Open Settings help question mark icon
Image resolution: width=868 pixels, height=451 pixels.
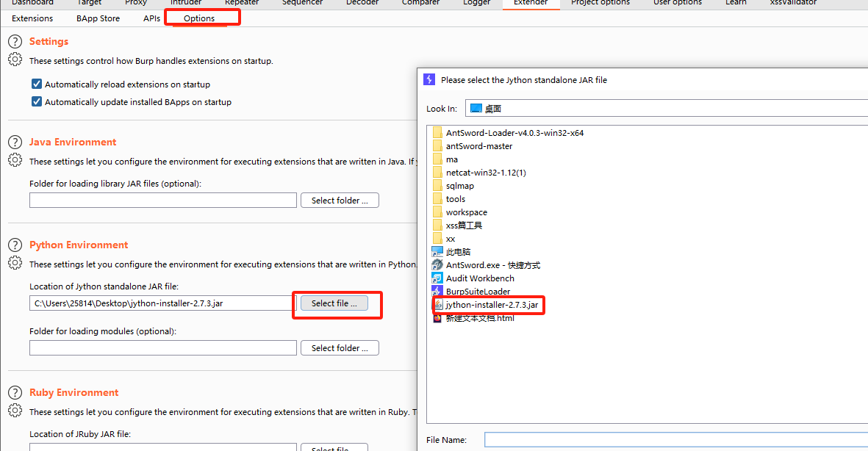pyautogui.click(x=15, y=42)
